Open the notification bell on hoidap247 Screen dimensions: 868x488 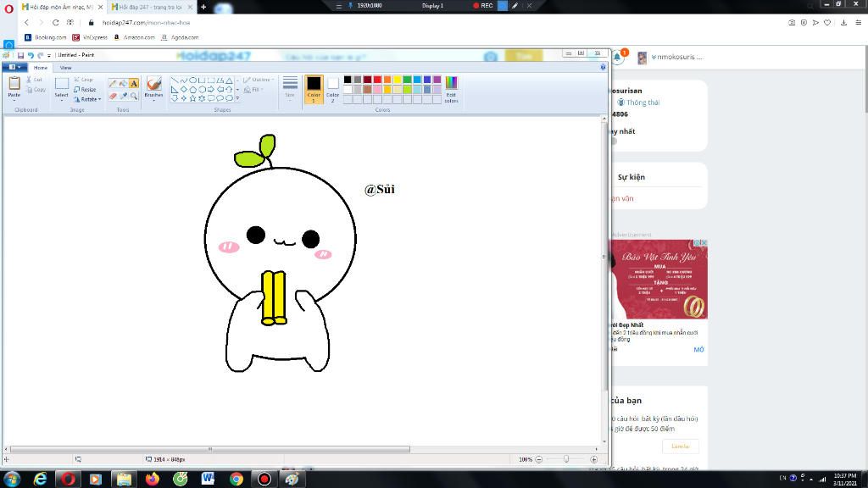(617, 57)
